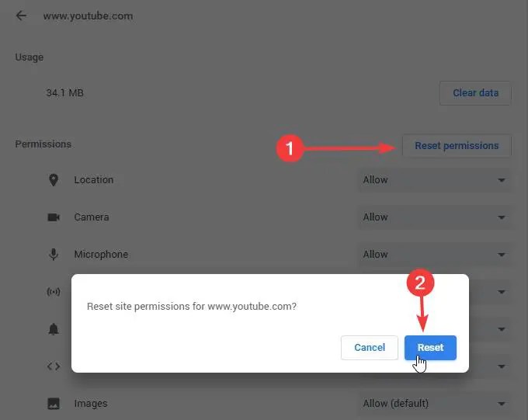528x420 pixels.
Task: Click the Reset permissions button
Action: pyautogui.click(x=457, y=145)
